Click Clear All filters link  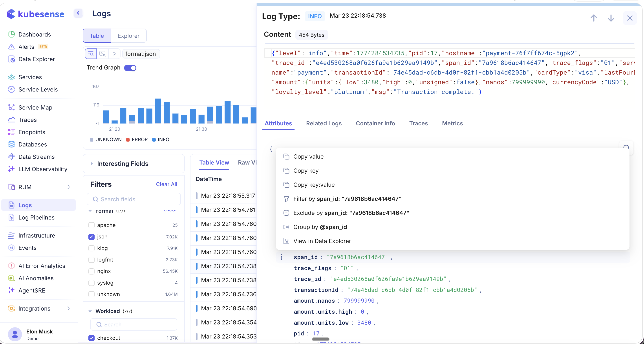[166, 184]
